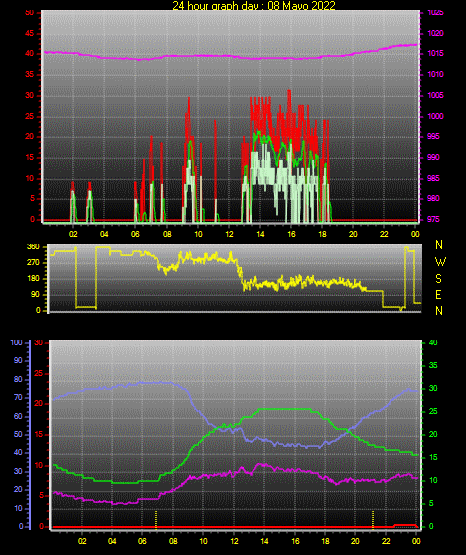466x555 pixels.
Task: Click the magenta 980 pressure axis label
Action: click(433, 198)
